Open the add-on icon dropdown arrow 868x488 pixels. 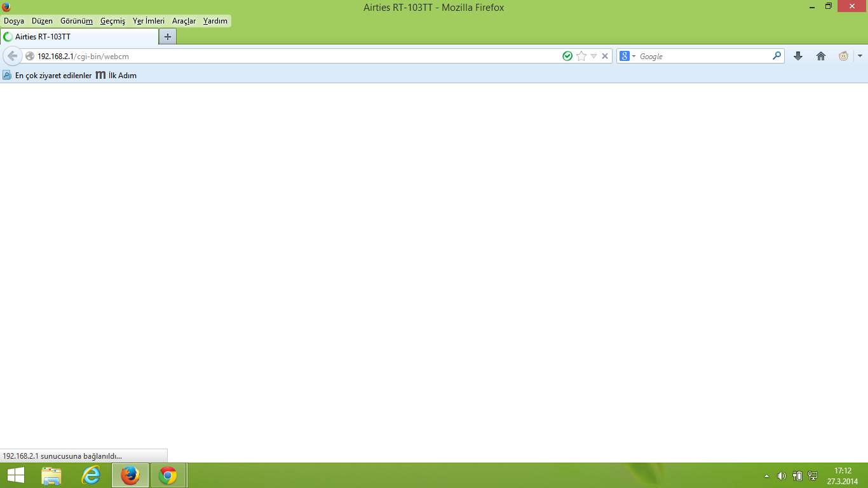pyautogui.click(x=860, y=56)
